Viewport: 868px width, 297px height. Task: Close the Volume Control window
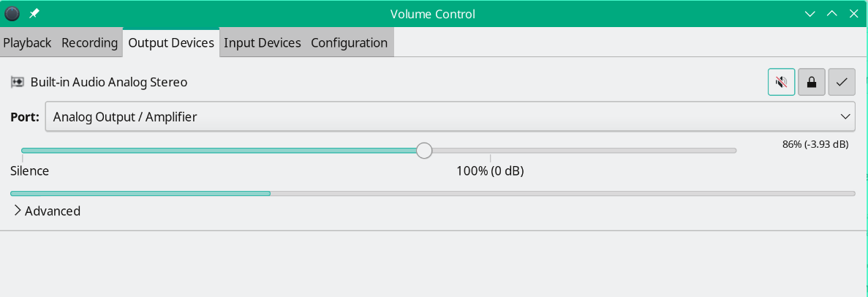pos(854,14)
